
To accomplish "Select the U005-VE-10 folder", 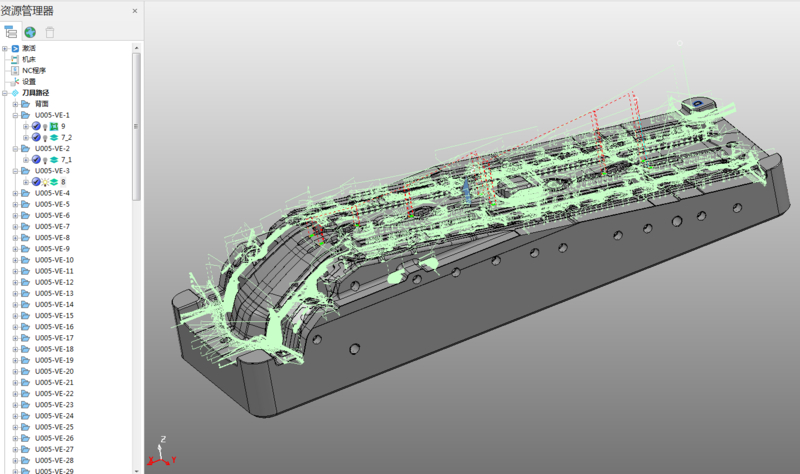I will pos(54,260).
